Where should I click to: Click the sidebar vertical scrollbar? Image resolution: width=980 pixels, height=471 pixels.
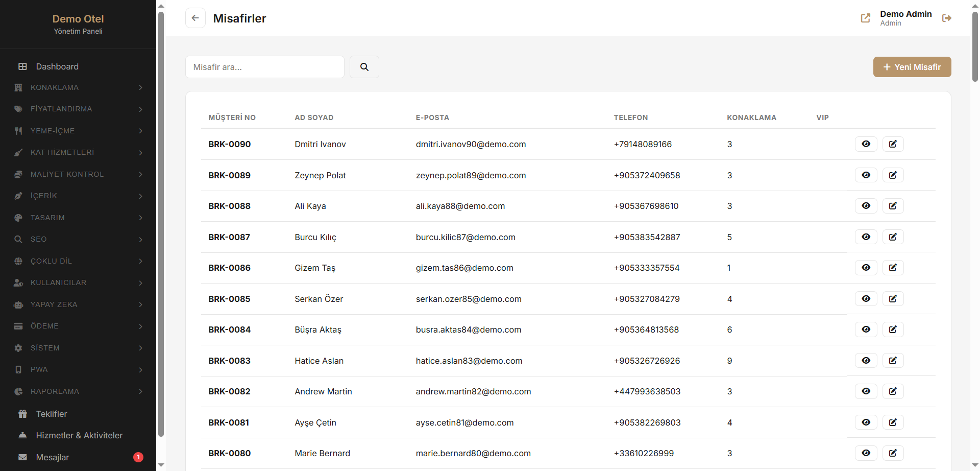click(161, 225)
